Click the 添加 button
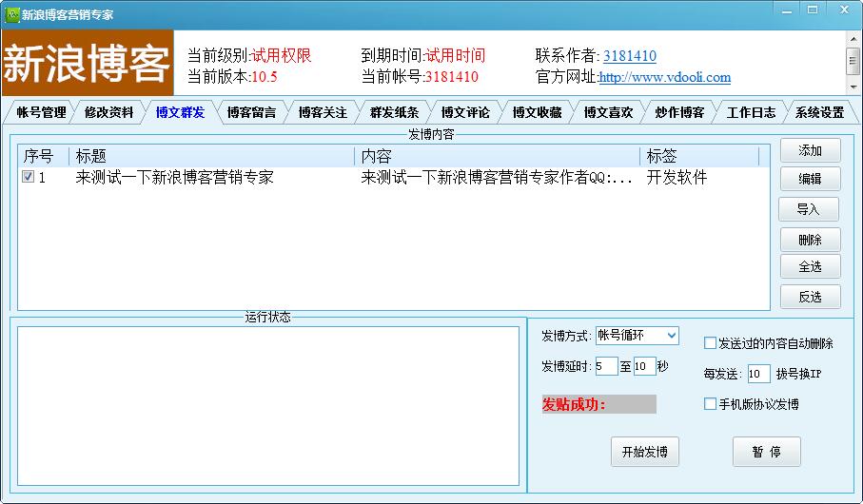Image resolution: width=863 pixels, height=504 pixels. 810,150
